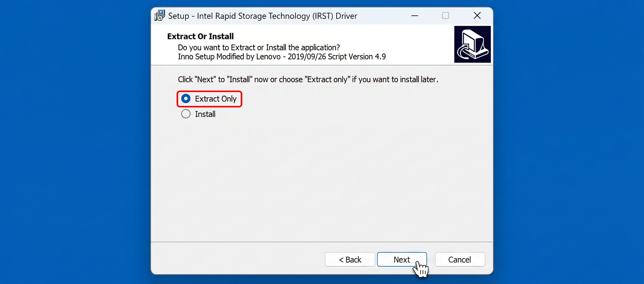Click the "Extract Only" option label
Screen dimensions: 644x284
click(x=216, y=99)
